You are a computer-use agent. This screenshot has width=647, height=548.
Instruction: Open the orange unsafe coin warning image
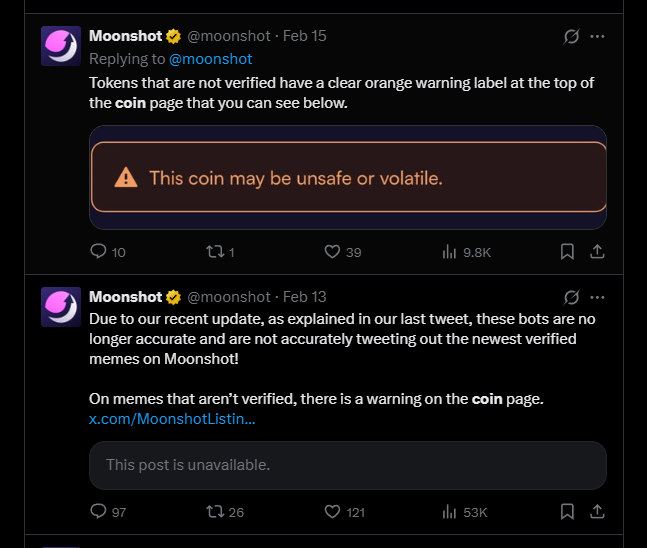pyautogui.click(x=348, y=177)
